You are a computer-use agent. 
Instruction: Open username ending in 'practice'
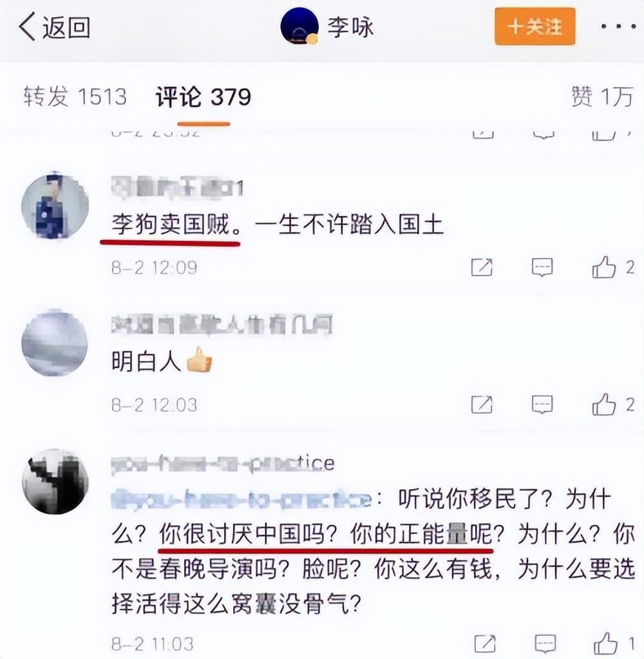tap(223, 463)
